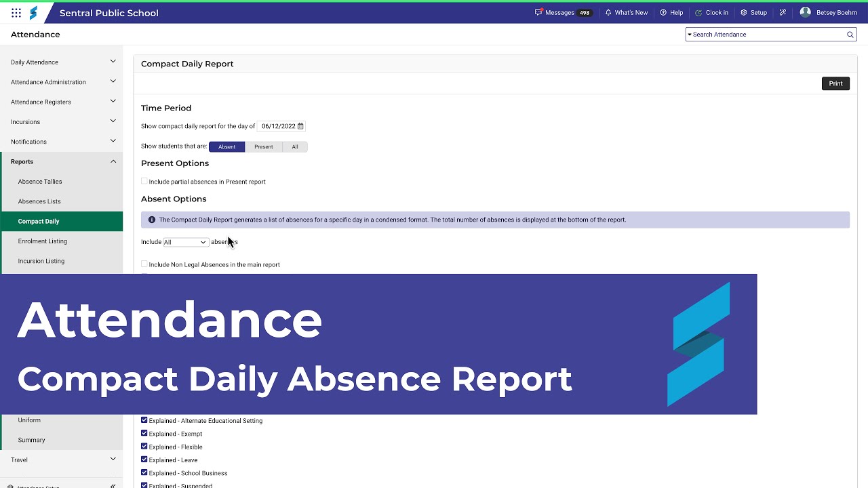Expand Attendance Registers section
Image resolution: width=868 pixels, height=488 pixels.
61,102
